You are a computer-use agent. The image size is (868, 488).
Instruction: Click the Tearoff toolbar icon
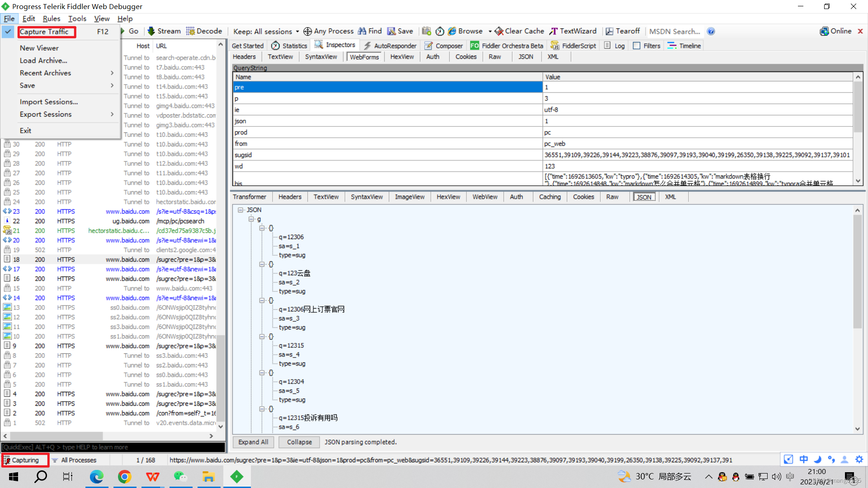pos(609,31)
